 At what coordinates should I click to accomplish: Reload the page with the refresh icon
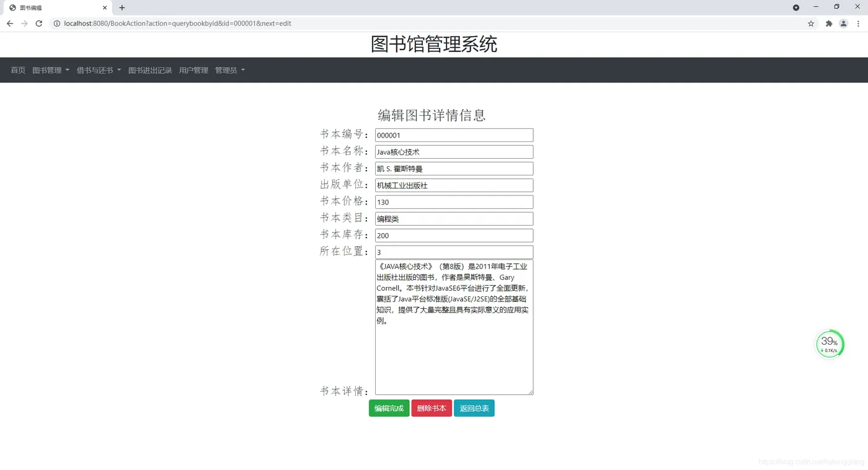pos(38,24)
